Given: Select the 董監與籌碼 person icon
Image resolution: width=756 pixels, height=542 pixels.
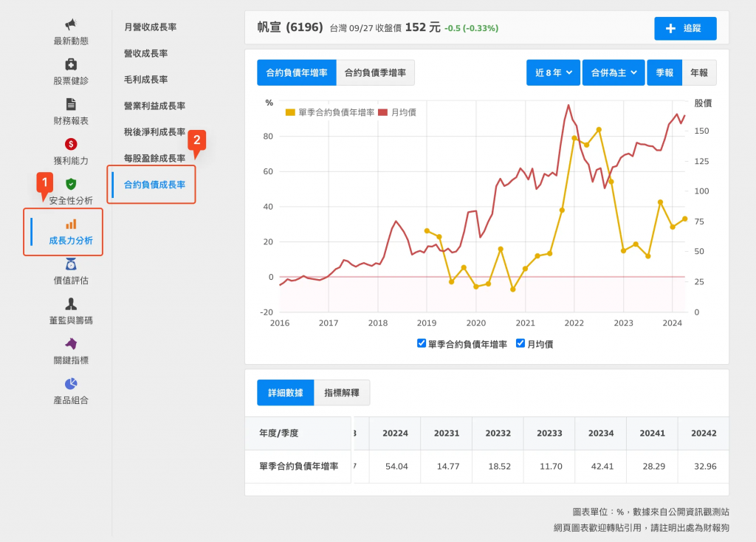Looking at the screenshot, I should pos(71,304).
